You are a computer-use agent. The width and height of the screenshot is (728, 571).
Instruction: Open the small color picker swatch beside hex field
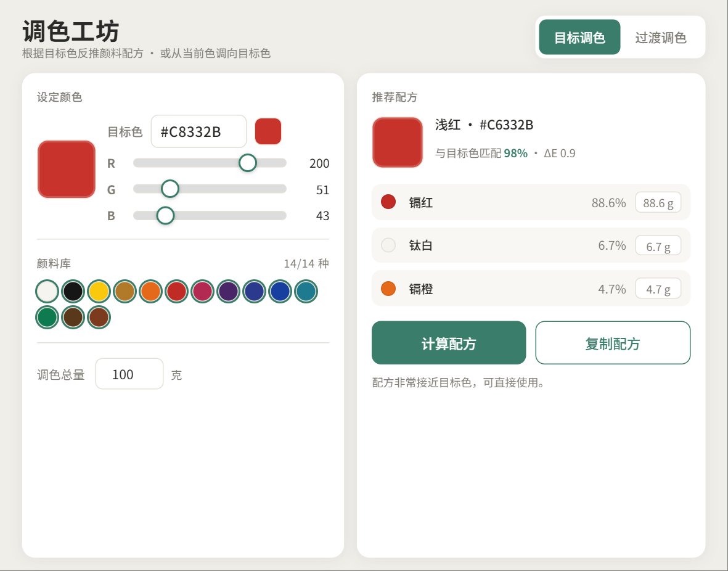[x=268, y=131]
